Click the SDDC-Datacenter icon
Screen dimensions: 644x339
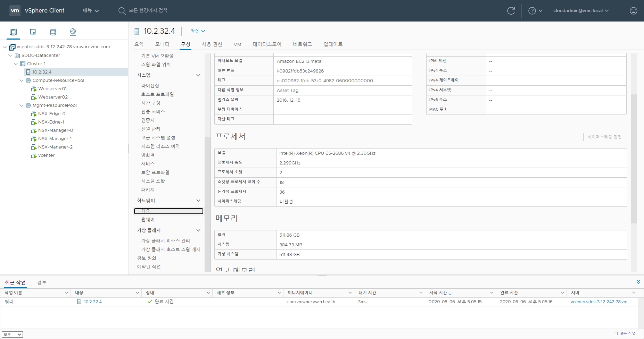click(x=17, y=56)
